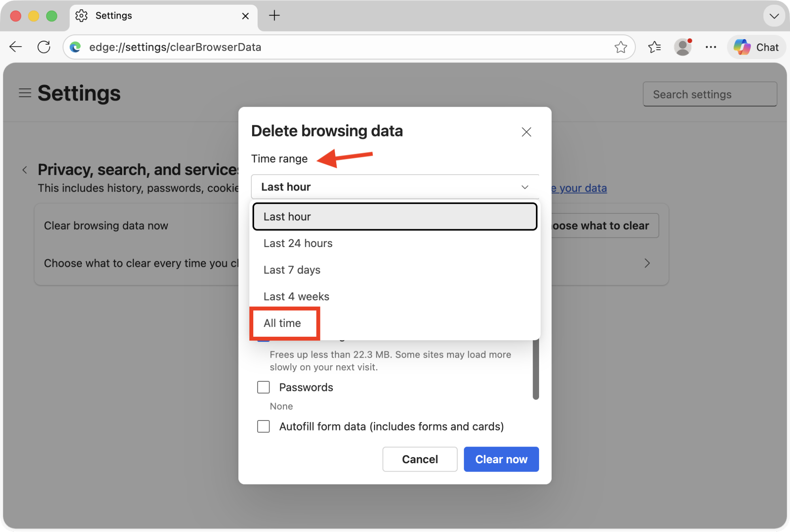790x532 pixels.
Task: Open the Settings and more ellipsis menu
Action: [x=711, y=47]
